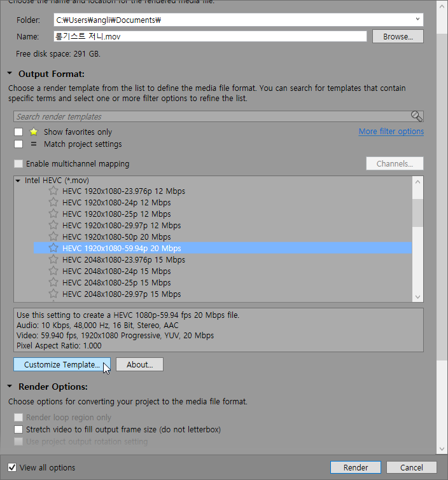The image size is (448, 480).
Task: Favorite the HEVC 1920x1080-59.94p 20 Mbps star
Action: 53,248
